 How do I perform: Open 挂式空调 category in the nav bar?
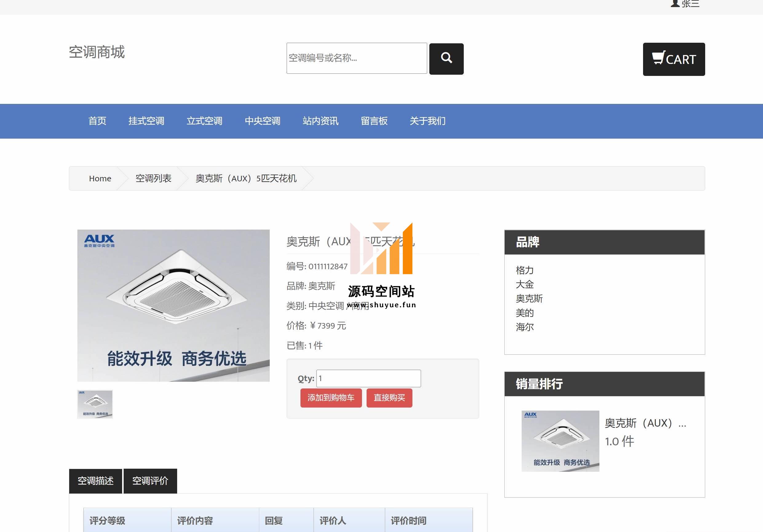(147, 121)
